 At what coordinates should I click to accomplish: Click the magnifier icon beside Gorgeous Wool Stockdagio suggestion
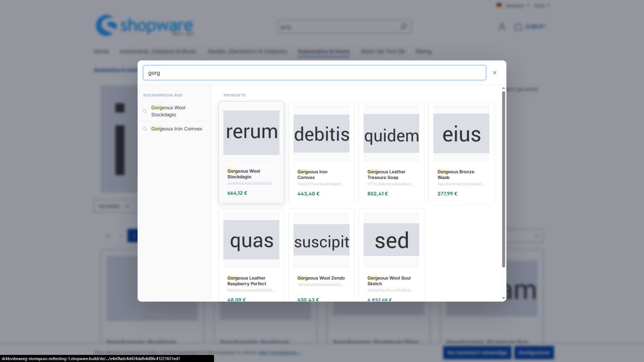tap(145, 111)
